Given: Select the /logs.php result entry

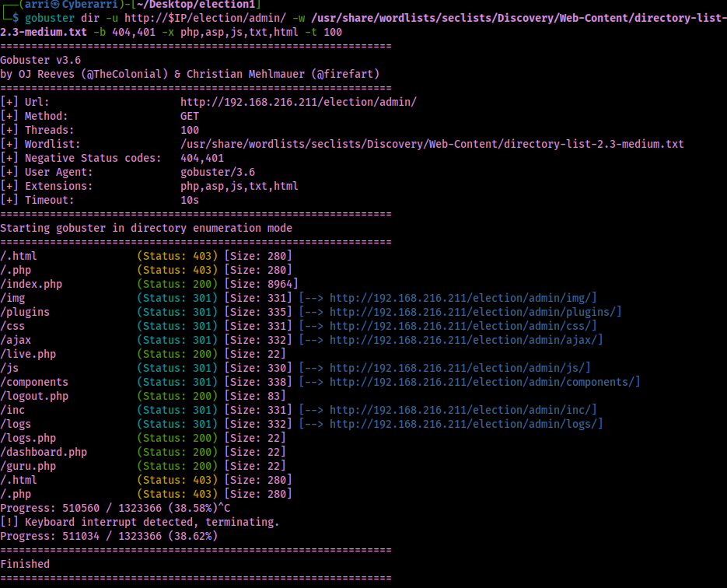Looking at the screenshot, I should [28, 438].
